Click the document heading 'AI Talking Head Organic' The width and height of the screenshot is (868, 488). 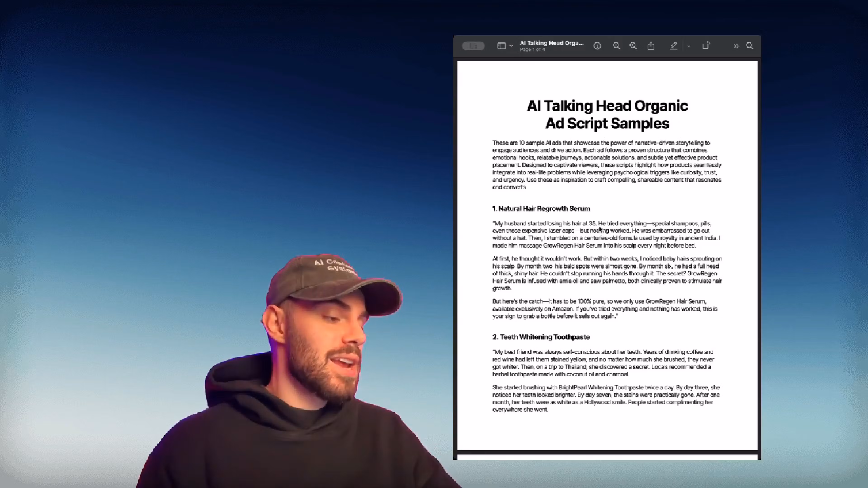(607, 106)
